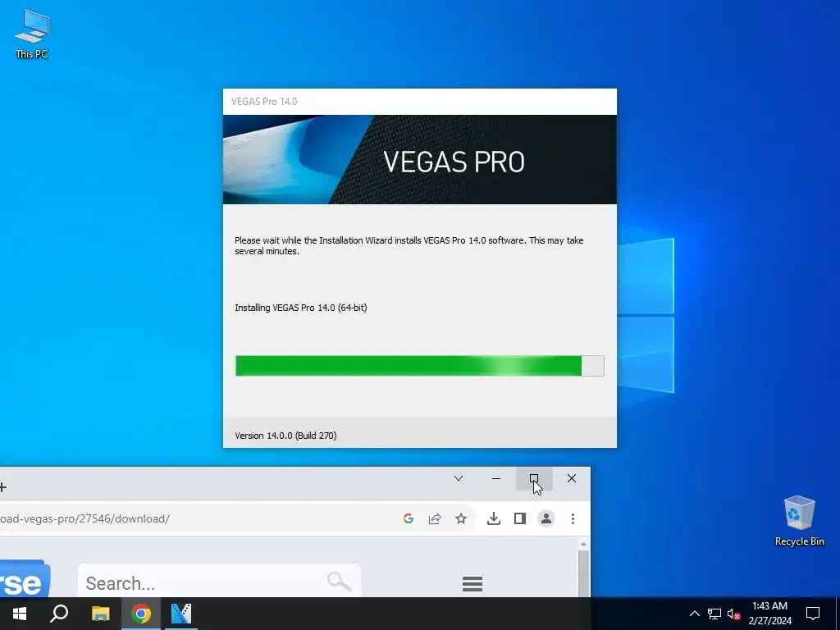The width and height of the screenshot is (840, 630).
Task: Click 'Version 14.0.0 (Build 270)' text
Action: 285,436
